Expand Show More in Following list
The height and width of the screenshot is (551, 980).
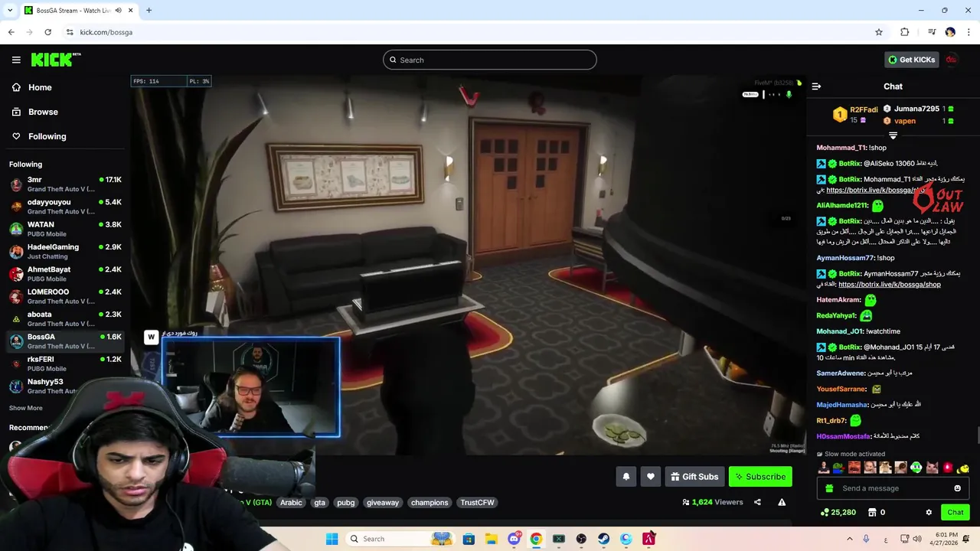pos(25,408)
